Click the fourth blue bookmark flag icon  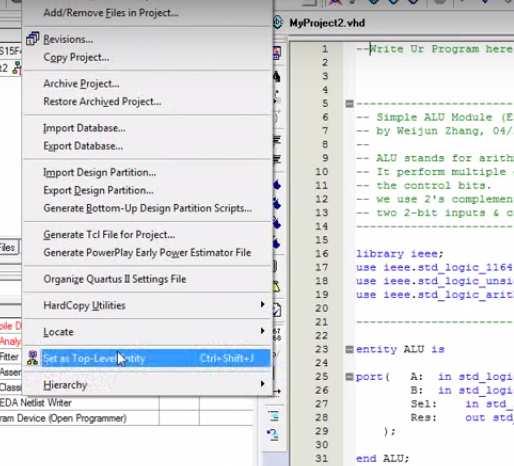click(x=277, y=243)
